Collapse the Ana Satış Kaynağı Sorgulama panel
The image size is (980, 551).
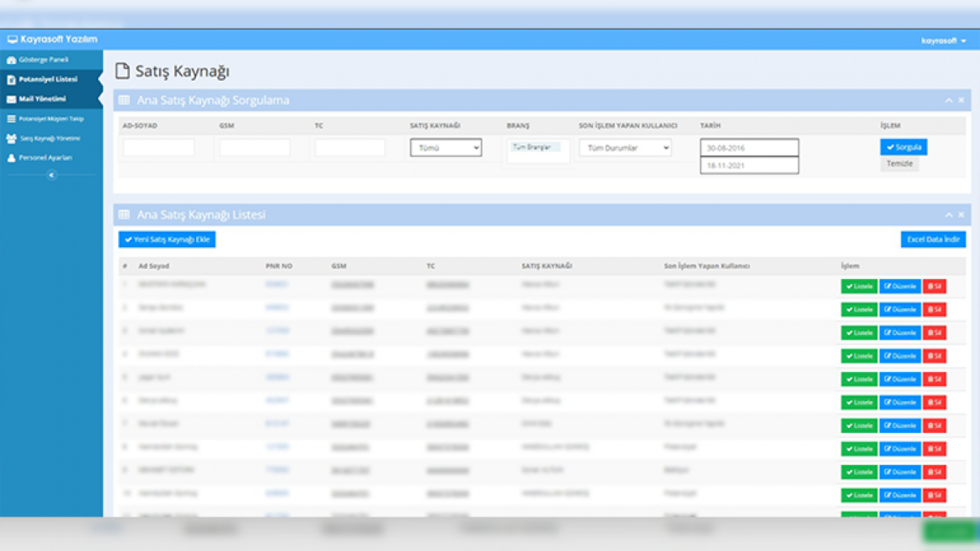948,101
